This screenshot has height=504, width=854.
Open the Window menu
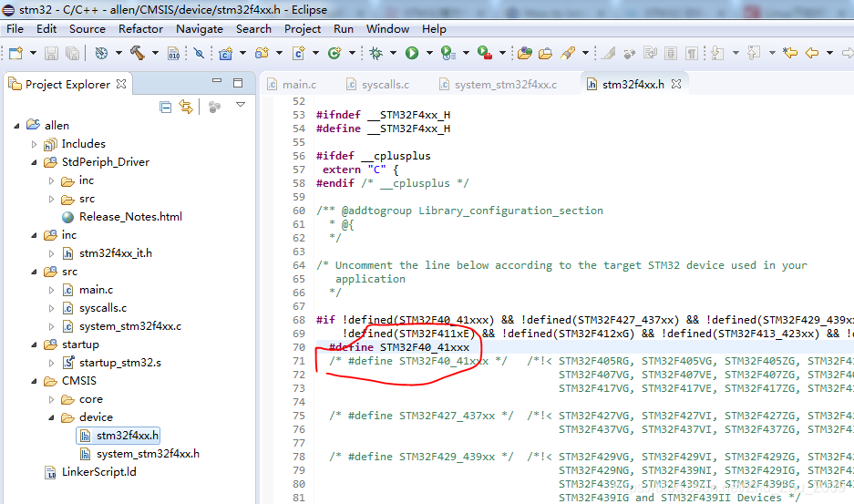pos(387,29)
